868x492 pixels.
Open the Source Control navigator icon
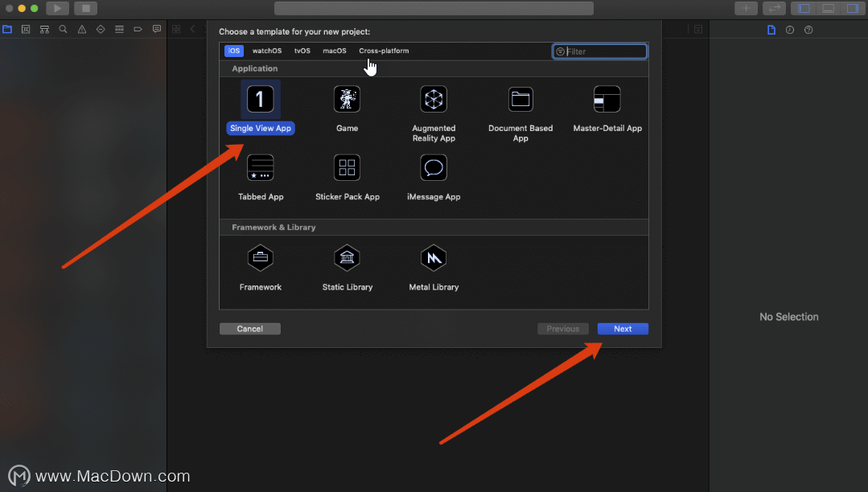[x=26, y=29]
